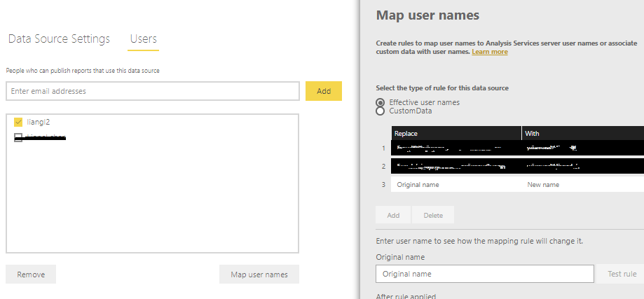The height and width of the screenshot is (299, 644).
Task: Focus the Enter email addresses field
Action: 152,91
